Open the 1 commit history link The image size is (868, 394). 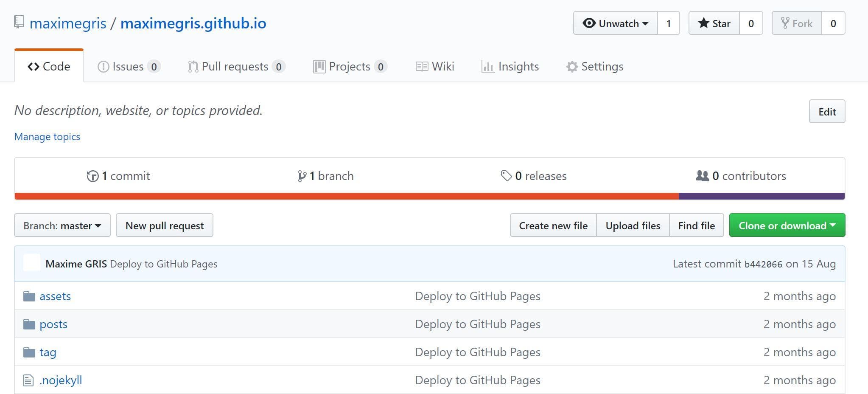pyautogui.click(x=118, y=176)
